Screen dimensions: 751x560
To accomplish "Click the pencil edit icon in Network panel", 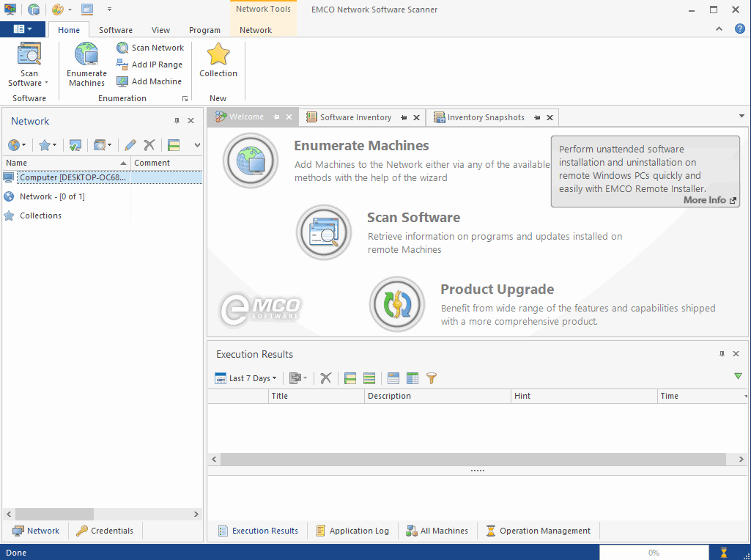I will click(x=130, y=145).
